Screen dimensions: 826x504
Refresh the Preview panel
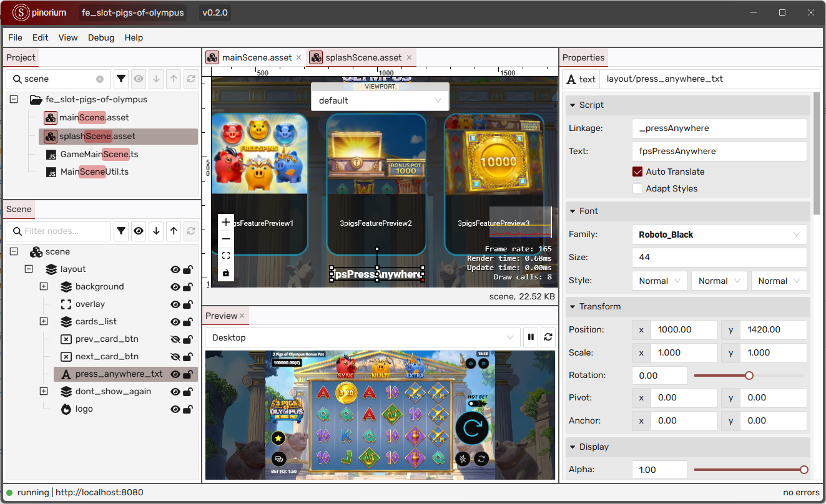tap(548, 337)
